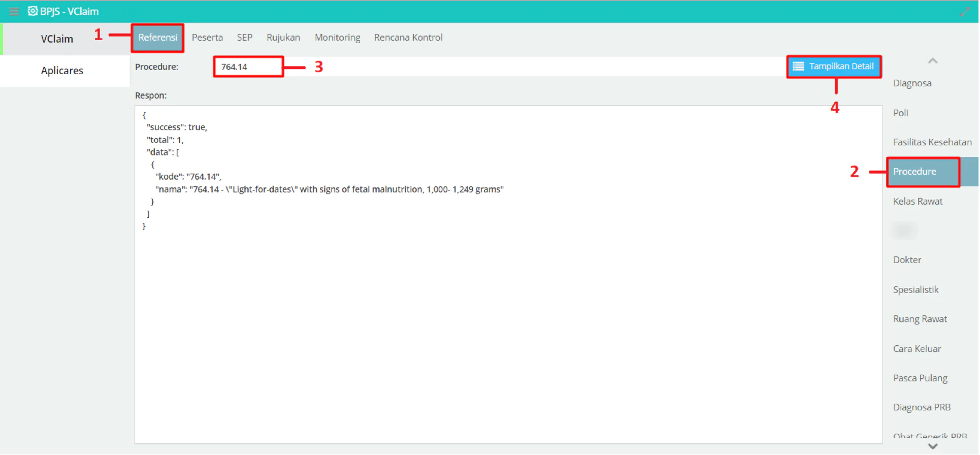This screenshot has height=455, width=980.
Task: Click the Procedure code input field
Action: [248, 67]
